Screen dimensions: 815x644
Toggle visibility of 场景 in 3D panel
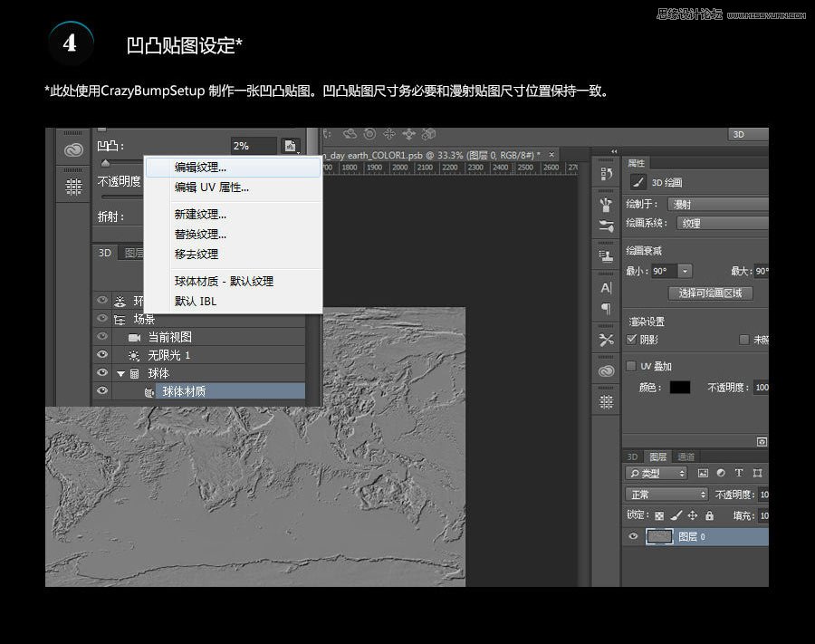pyautogui.click(x=102, y=318)
